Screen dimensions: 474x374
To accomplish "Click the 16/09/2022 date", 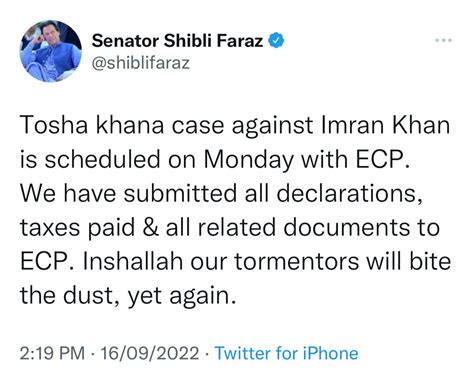I will 149,353.
